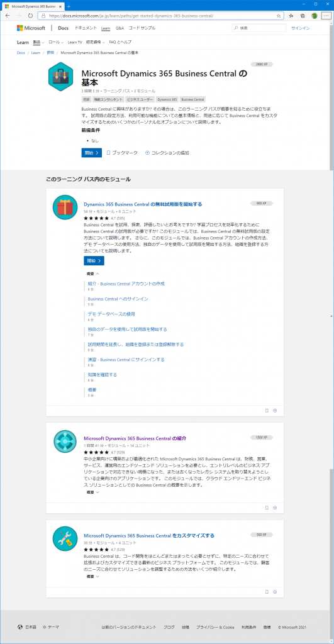
Task: Click the browser address bar
Action: [x=160, y=16]
